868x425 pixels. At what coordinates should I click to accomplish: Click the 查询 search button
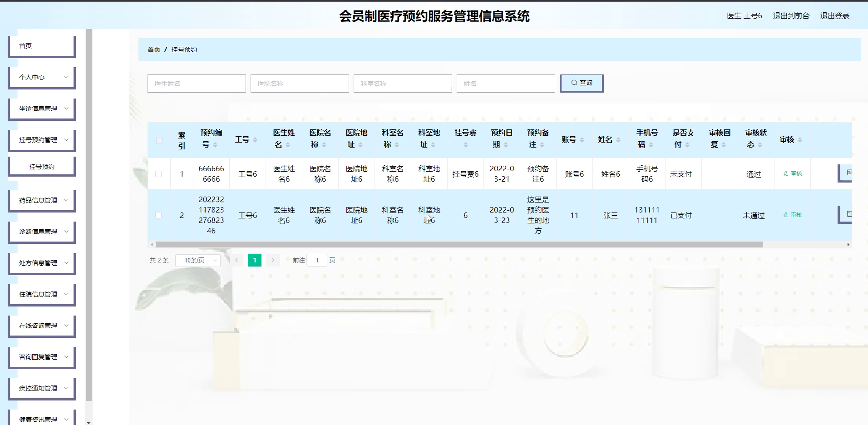tap(582, 83)
